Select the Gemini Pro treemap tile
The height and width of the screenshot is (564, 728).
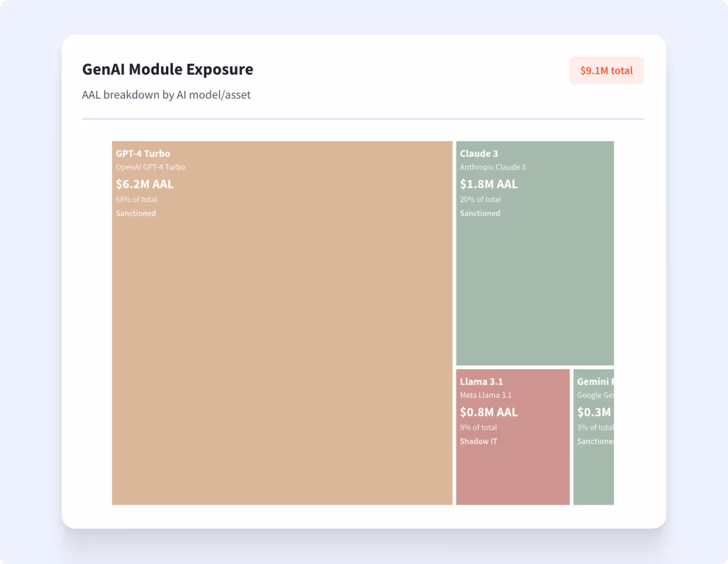coord(593,474)
